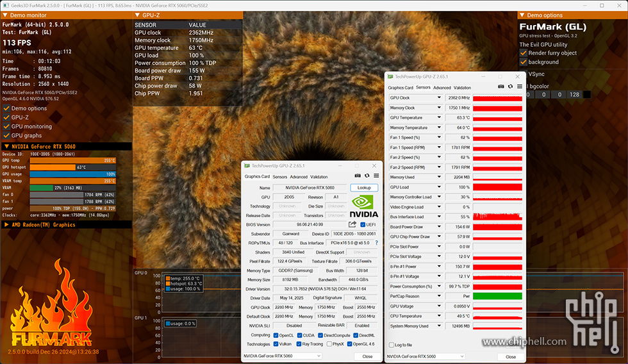Click the BIOS export share icon

[352, 225]
